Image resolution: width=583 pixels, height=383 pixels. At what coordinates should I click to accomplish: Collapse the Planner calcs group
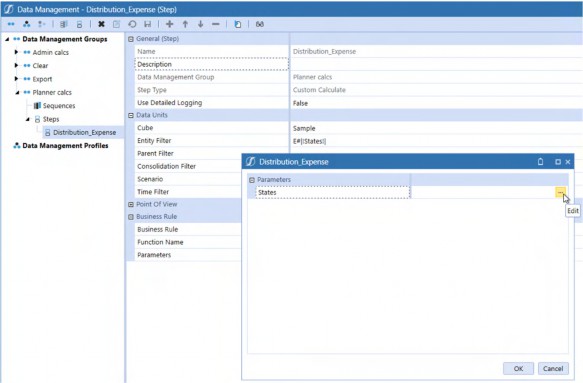click(x=17, y=93)
